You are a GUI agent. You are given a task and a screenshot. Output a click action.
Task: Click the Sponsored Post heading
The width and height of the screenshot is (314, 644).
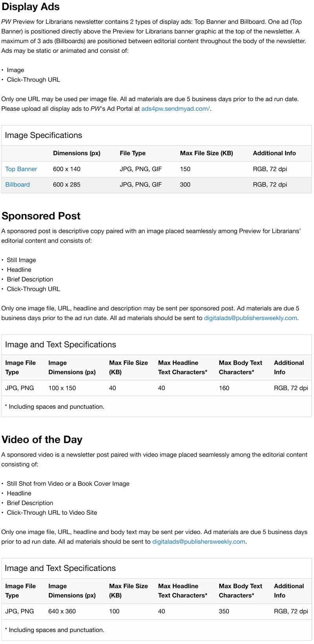pos(41,216)
